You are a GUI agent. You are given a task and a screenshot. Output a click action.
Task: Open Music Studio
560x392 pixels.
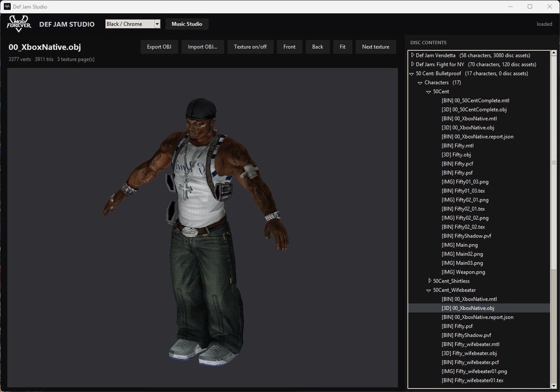pyautogui.click(x=187, y=24)
